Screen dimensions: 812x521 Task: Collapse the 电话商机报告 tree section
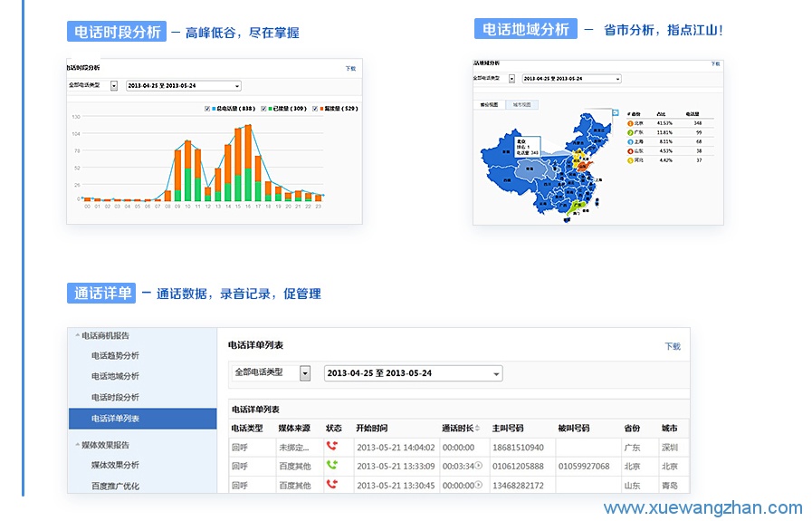77,335
